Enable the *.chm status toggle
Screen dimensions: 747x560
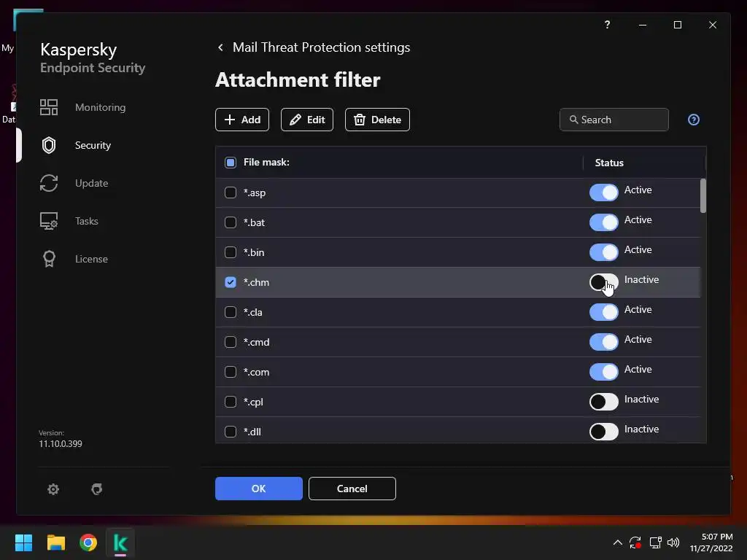[x=603, y=282]
